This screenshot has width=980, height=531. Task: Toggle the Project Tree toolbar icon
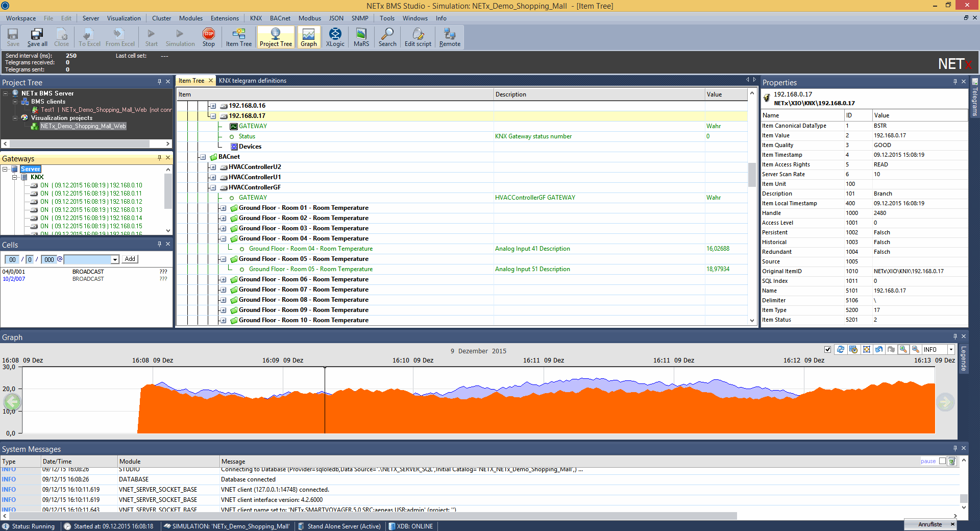click(x=276, y=37)
